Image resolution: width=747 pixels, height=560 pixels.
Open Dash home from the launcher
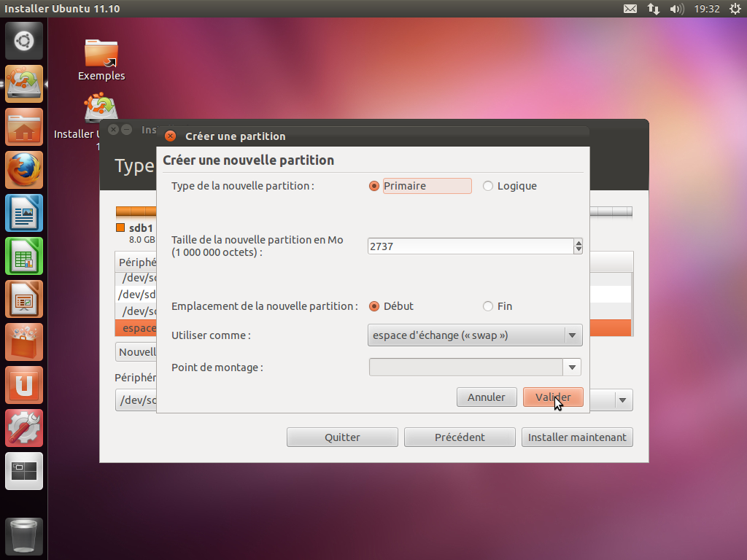click(24, 41)
